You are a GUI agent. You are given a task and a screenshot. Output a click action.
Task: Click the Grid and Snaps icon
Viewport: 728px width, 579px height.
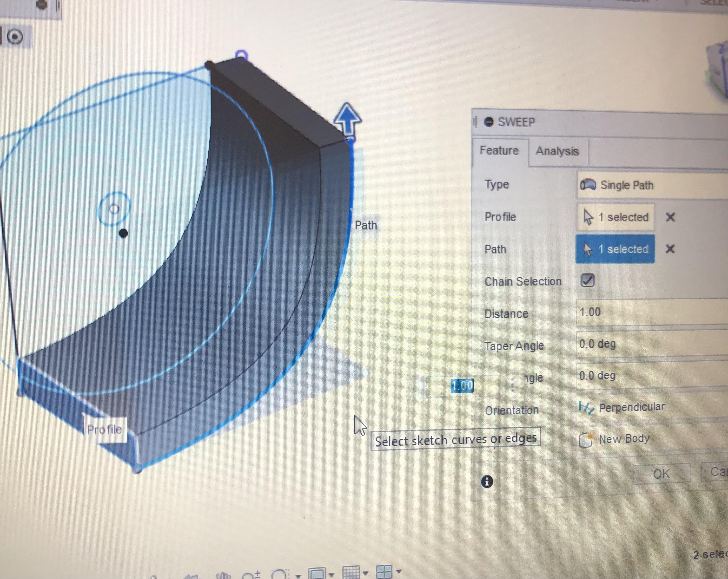click(351, 572)
